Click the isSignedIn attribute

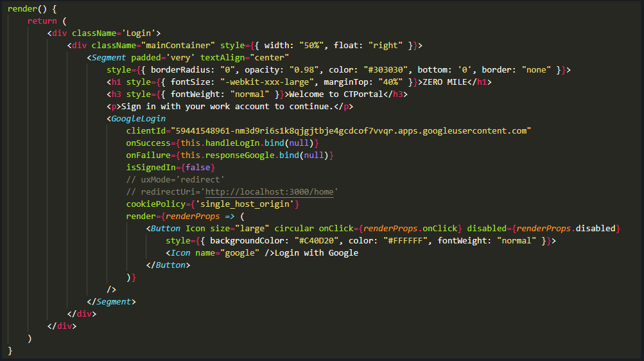pos(151,167)
